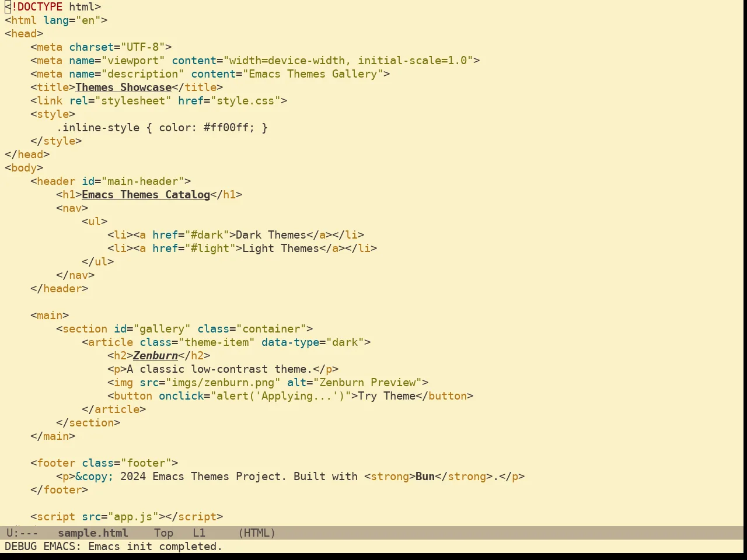
Task: Click the "viewport" meta name value
Action: tap(134, 61)
